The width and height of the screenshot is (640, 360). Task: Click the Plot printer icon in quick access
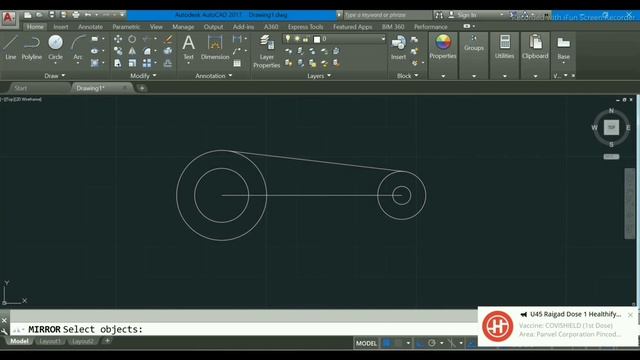[76, 15]
